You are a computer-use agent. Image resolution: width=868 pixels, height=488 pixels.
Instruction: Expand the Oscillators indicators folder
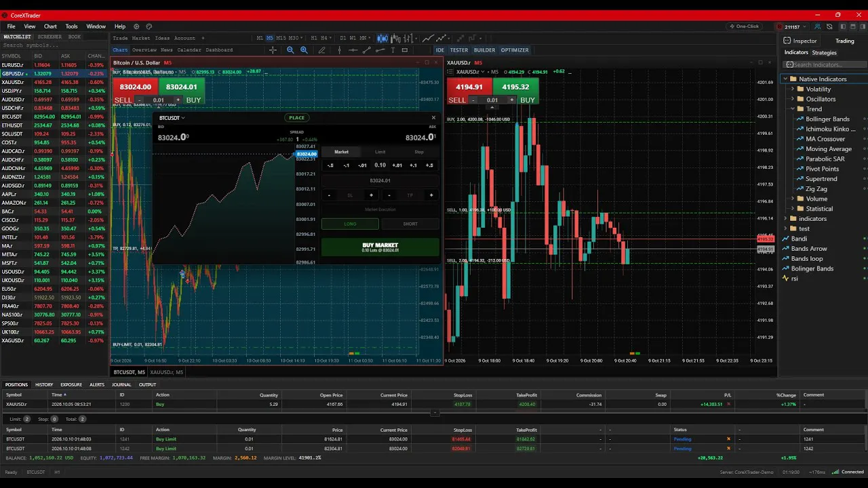pyautogui.click(x=793, y=99)
